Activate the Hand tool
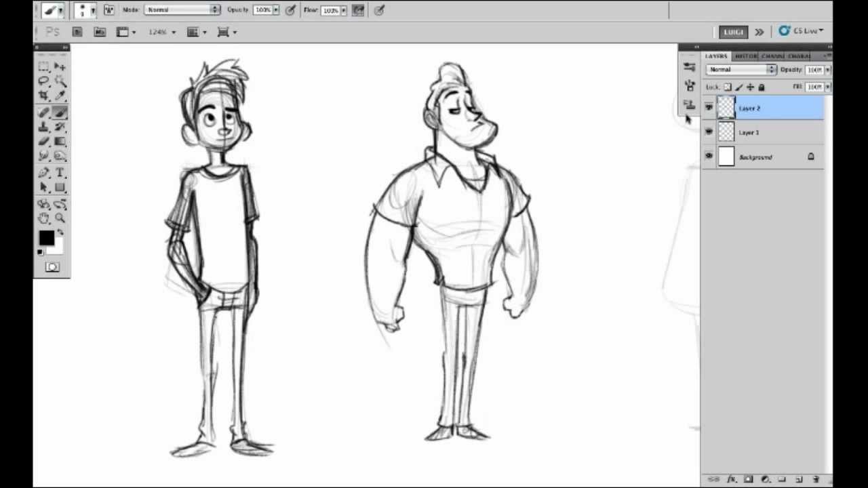This screenshot has height=488, width=868. click(43, 218)
